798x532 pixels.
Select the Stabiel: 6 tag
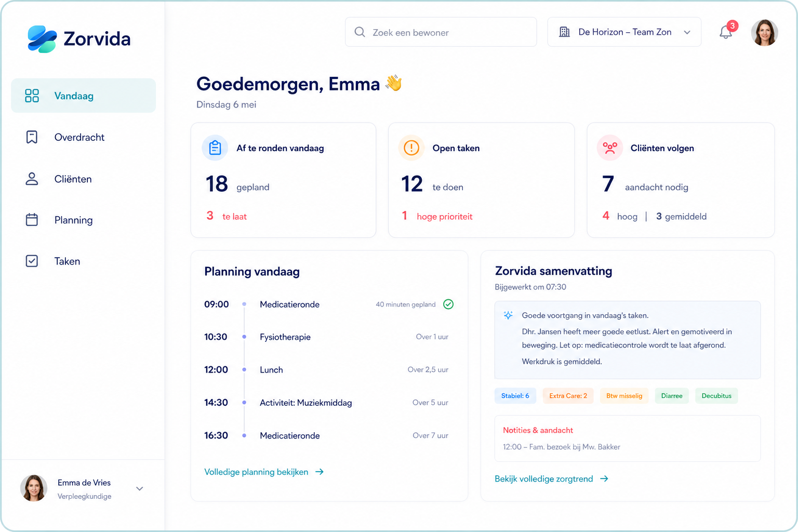(515, 396)
